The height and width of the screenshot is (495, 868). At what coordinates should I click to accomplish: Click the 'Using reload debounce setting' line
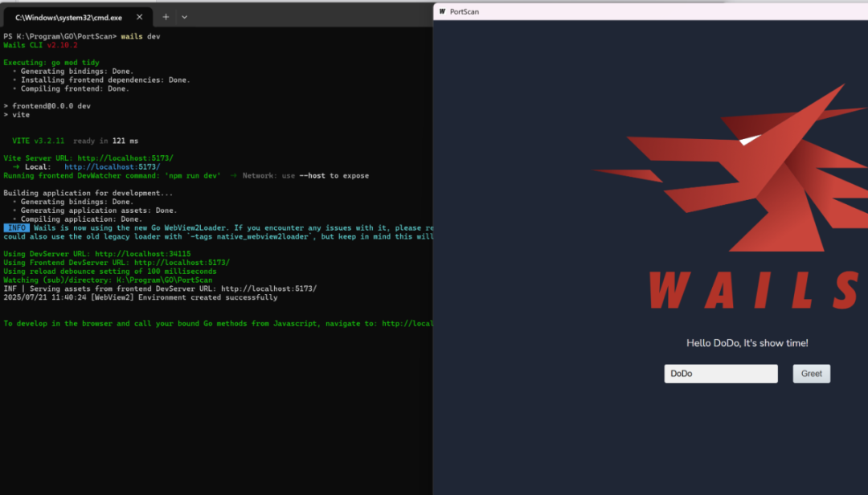[x=109, y=272]
